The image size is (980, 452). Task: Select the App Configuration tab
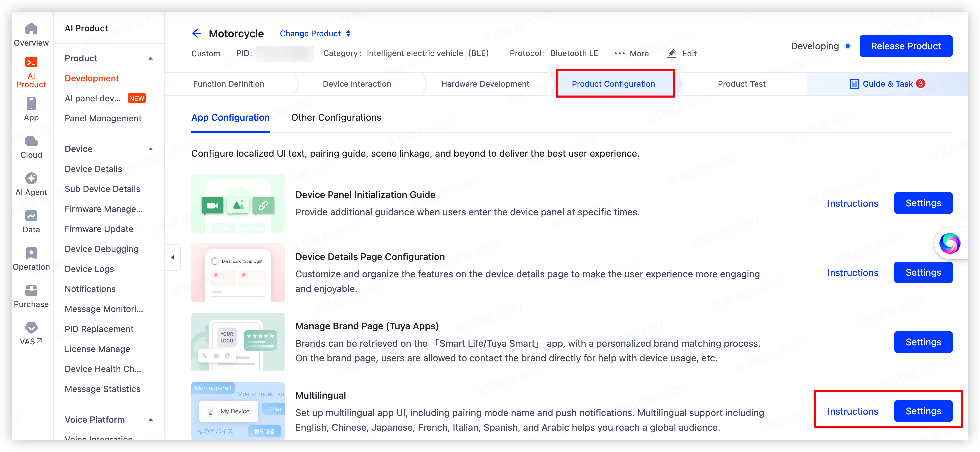(x=231, y=118)
